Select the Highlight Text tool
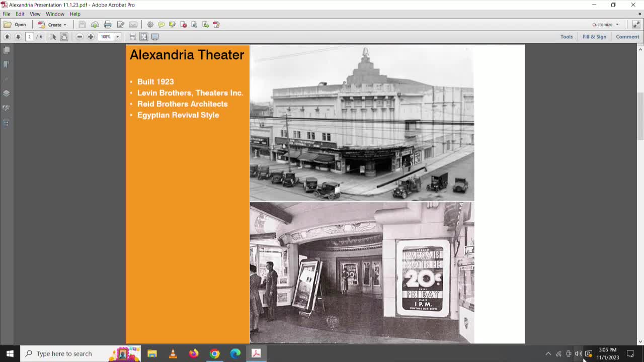This screenshot has width=644, height=362. 172,24
